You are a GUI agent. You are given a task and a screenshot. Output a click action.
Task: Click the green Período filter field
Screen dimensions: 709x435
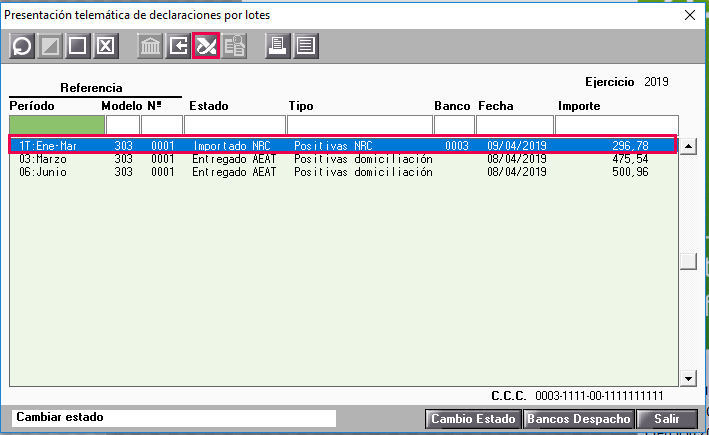pyautogui.click(x=57, y=125)
